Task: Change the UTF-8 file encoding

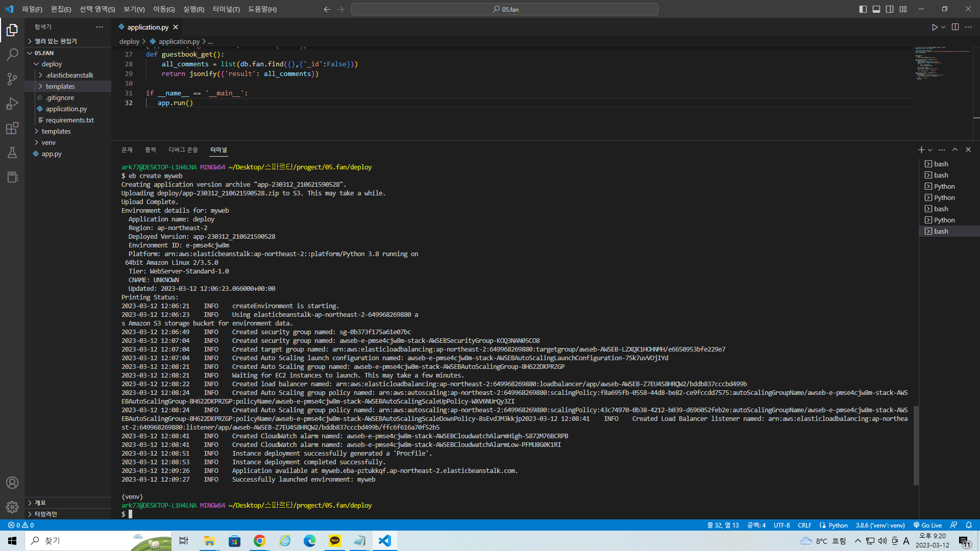Action: [x=781, y=525]
